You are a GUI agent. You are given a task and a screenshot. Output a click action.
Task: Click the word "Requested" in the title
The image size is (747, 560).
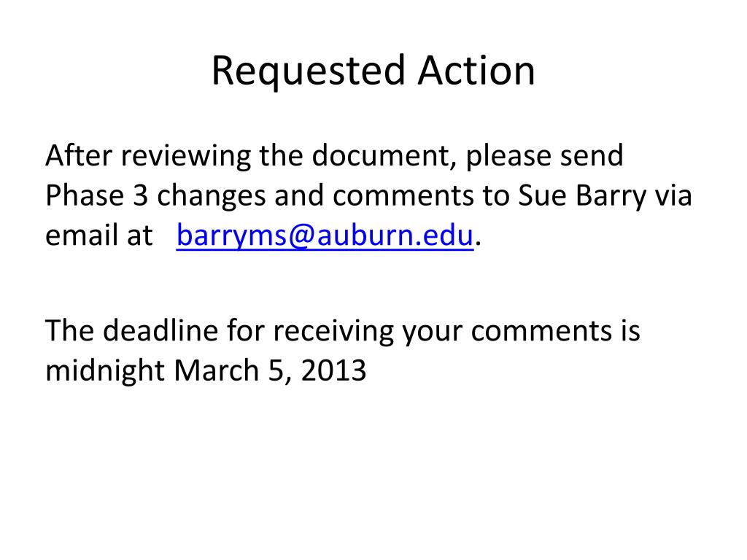pos(309,71)
